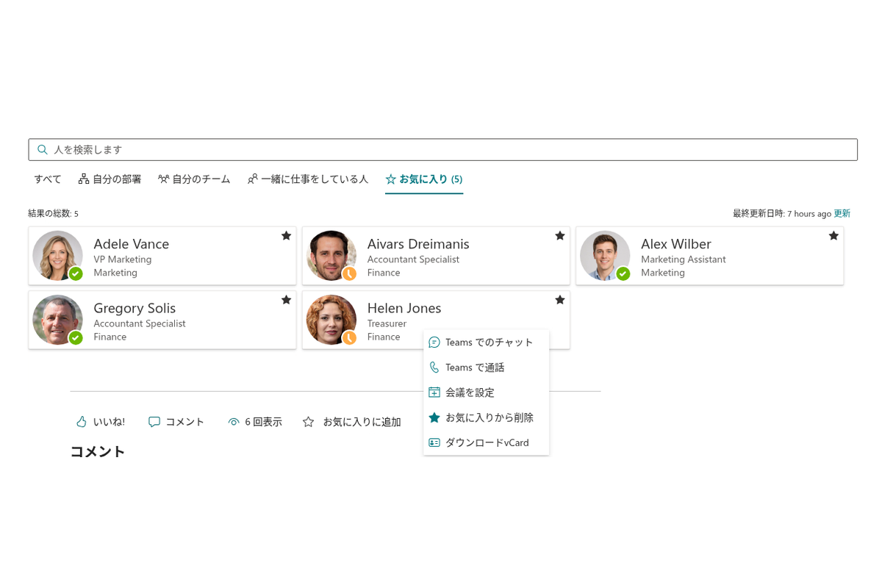Choose 会議を設定 from context menu

pos(486,392)
